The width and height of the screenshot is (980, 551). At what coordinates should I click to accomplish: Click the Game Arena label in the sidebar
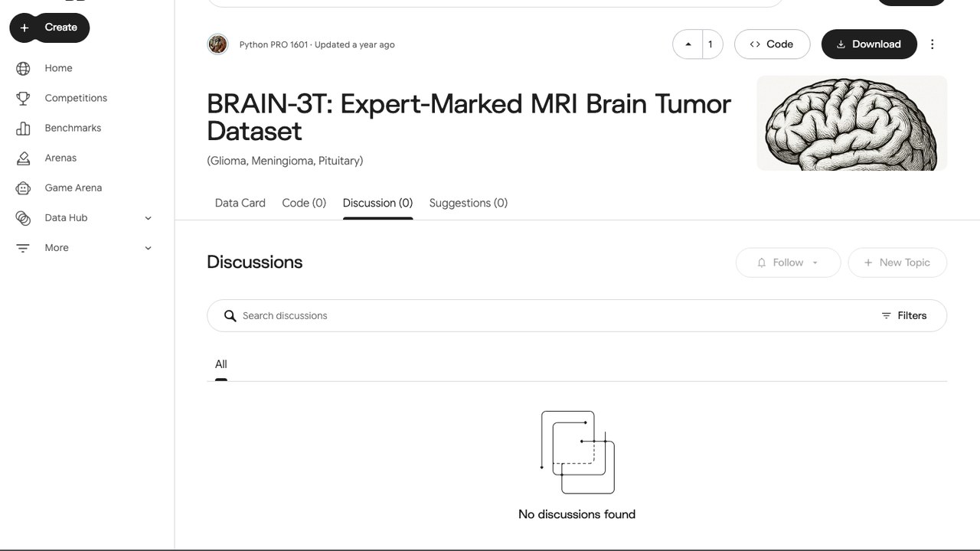73,187
